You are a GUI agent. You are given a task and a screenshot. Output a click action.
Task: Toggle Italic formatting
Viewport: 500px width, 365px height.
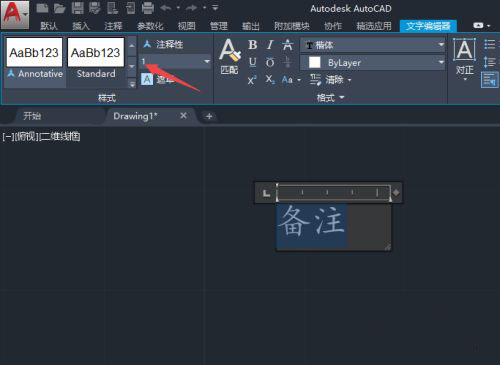tap(270, 45)
